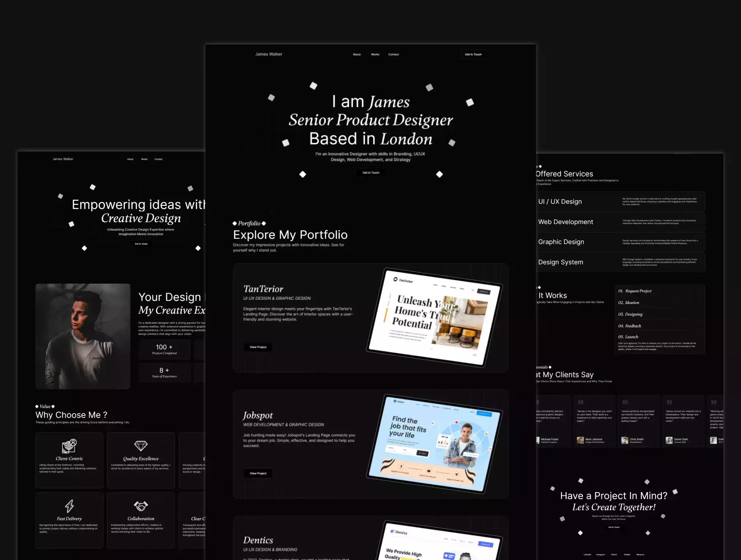Click View Project on the TanTerior card
The height and width of the screenshot is (560, 741).
pos(258,347)
